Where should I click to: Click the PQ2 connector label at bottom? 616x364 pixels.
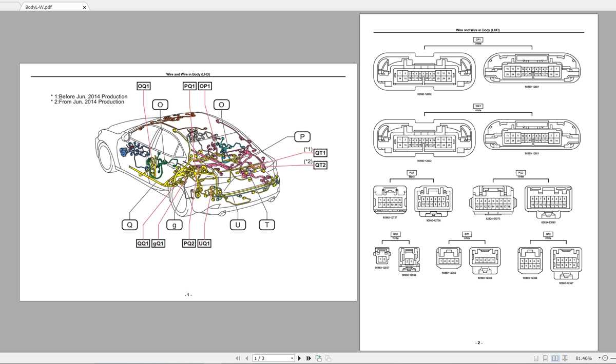point(189,243)
